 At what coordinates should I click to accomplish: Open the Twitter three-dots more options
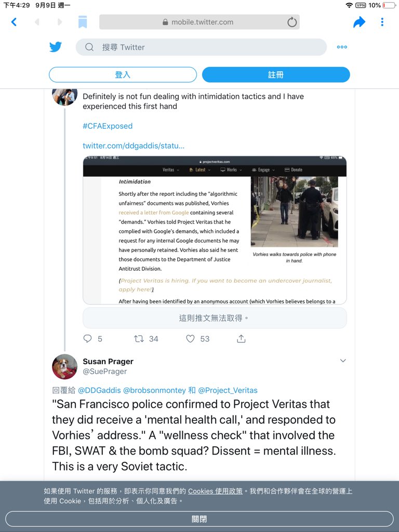click(342, 47)
